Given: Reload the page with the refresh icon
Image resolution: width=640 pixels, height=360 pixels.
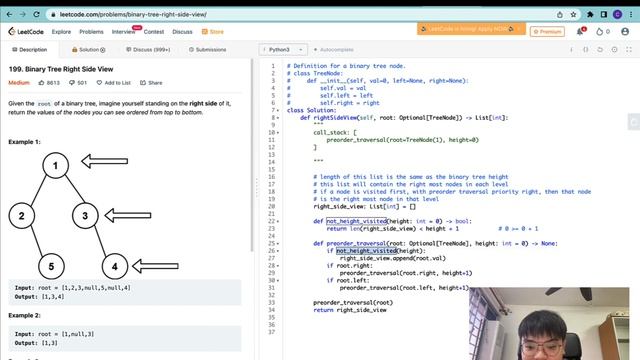Looking at the screenshot, I should click(x=36, y=14).
